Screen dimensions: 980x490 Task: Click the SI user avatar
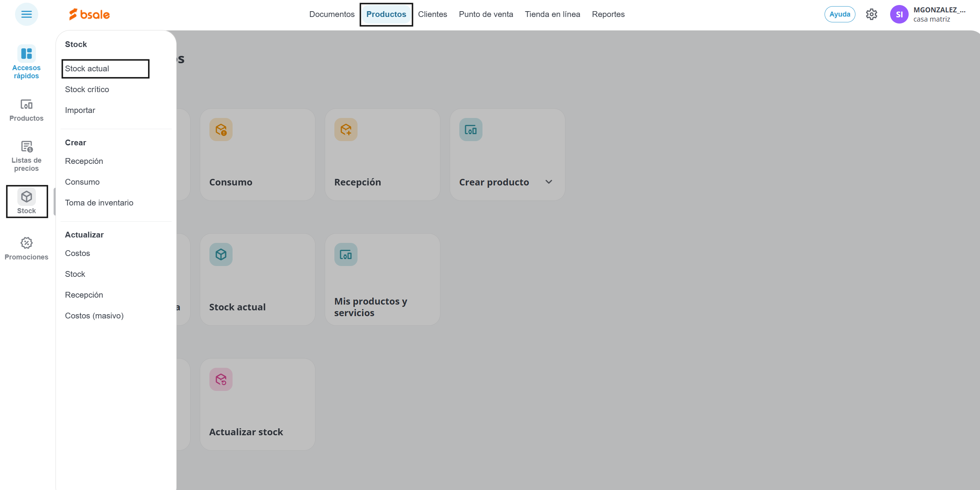[x=899, y=14]
